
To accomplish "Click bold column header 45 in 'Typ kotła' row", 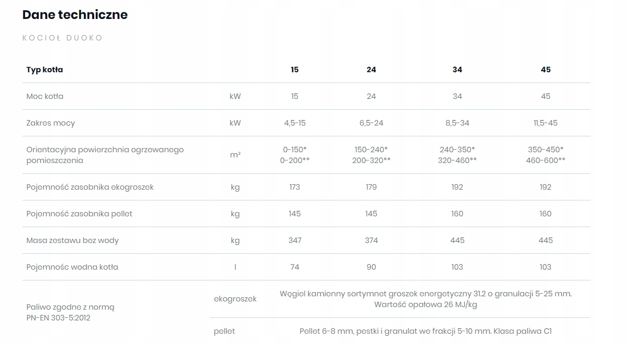I will 545,70.
